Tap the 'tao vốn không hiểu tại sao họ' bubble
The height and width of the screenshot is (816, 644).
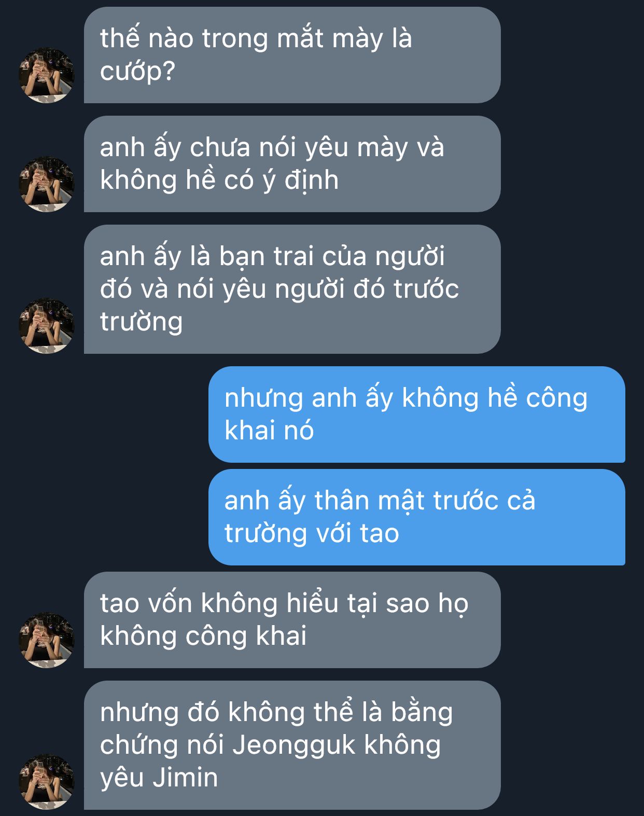(292, 620)
